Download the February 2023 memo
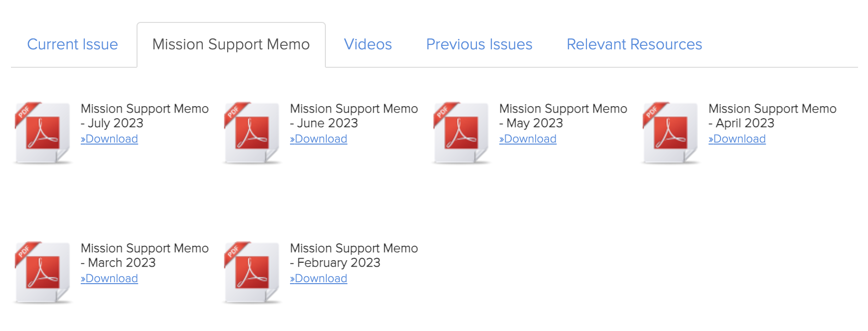 pos(319,279)
